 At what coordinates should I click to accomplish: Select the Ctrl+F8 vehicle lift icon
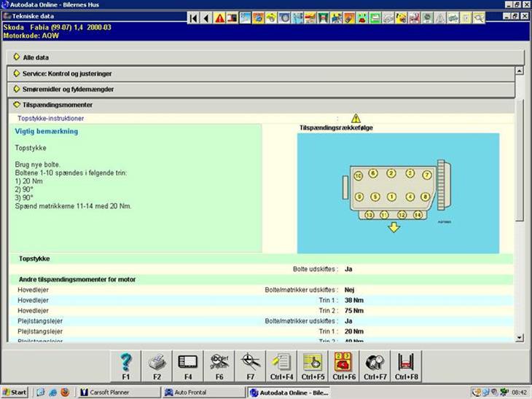[x=407, y=363]
